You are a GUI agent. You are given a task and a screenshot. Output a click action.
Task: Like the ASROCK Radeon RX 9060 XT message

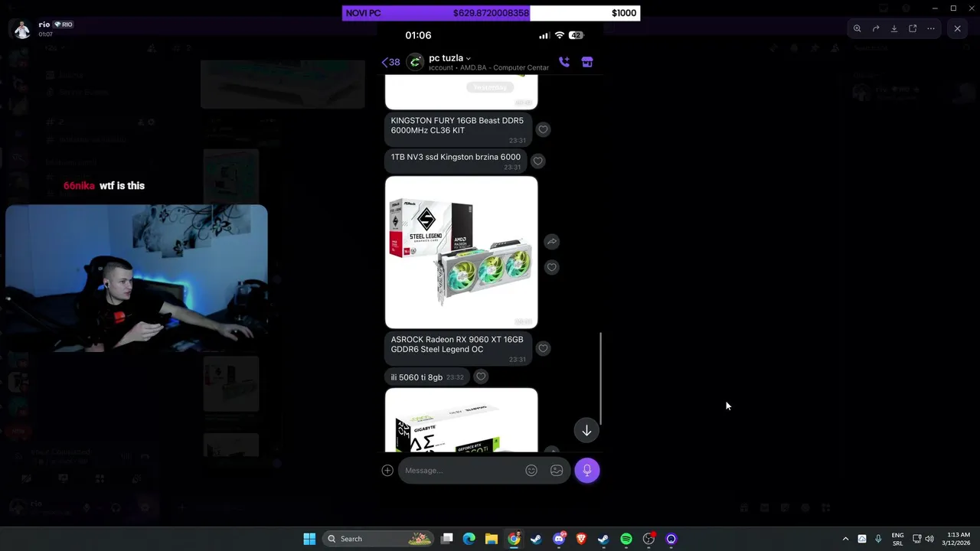[x=543, y=348]
